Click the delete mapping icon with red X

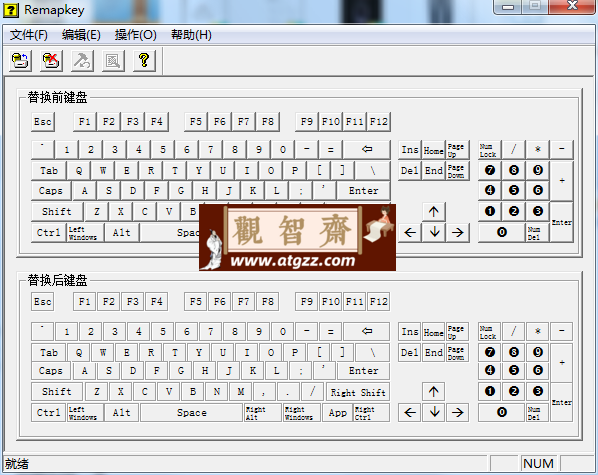tap(51, 60)
